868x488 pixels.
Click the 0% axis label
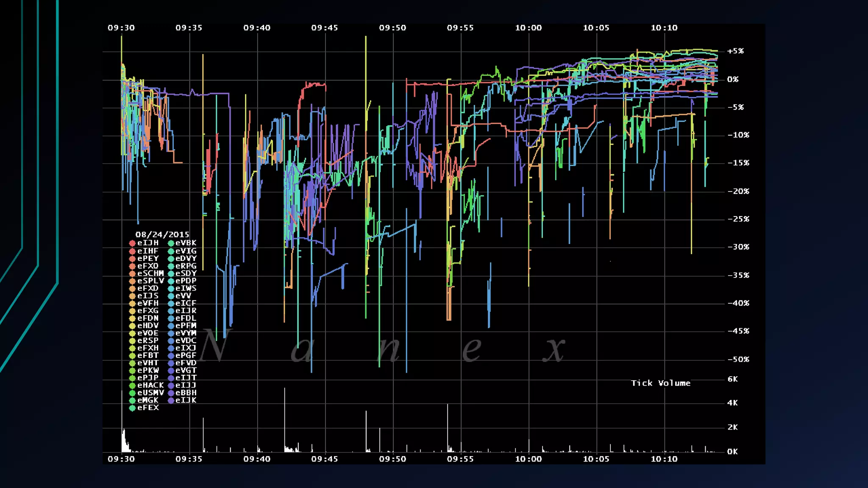pos(733,79)
